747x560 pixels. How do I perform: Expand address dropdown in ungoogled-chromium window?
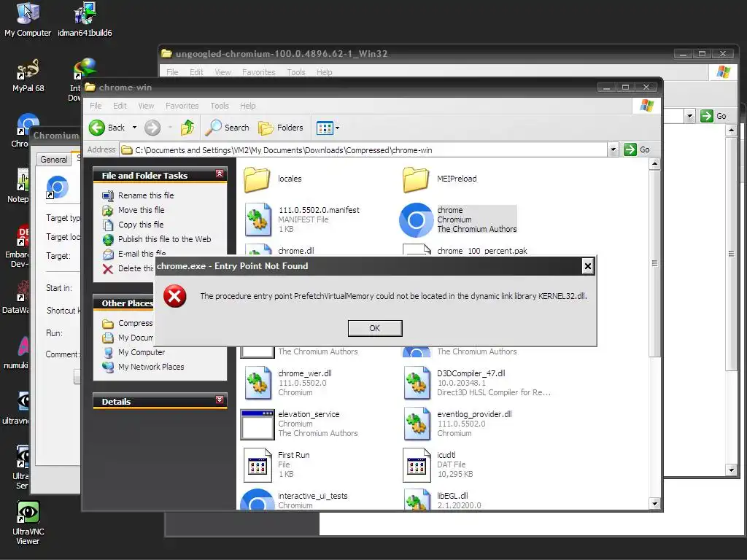pos(689,116)
